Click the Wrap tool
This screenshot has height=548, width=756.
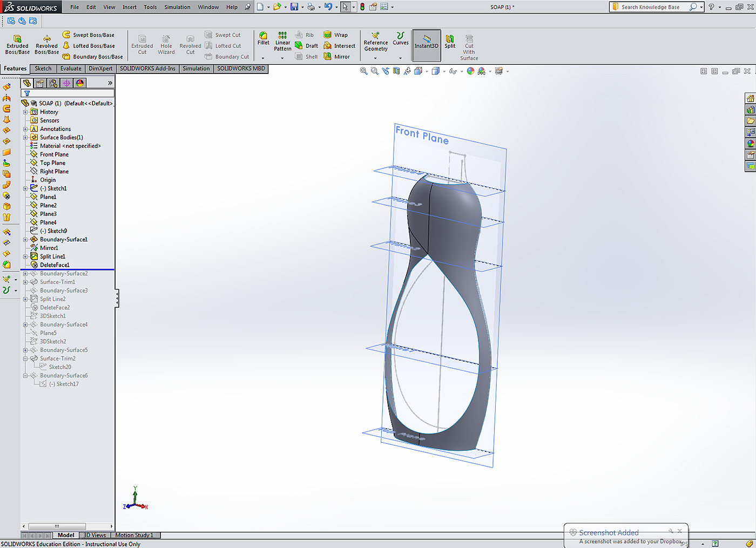tap(335, 35)
